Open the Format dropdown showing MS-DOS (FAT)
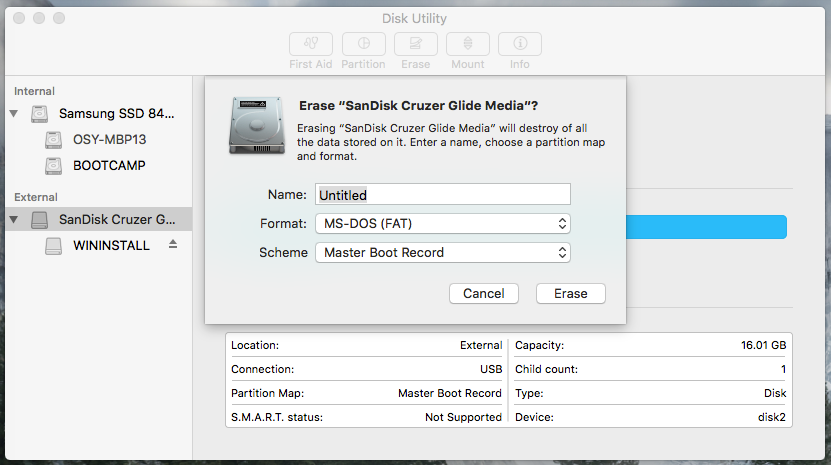 pyautogui.click(x=443, y=224)
